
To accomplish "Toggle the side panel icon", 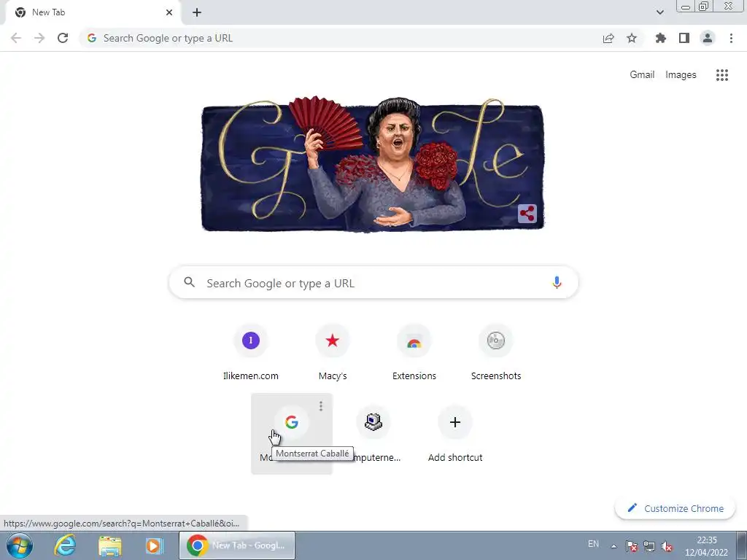I will [684, 38].
